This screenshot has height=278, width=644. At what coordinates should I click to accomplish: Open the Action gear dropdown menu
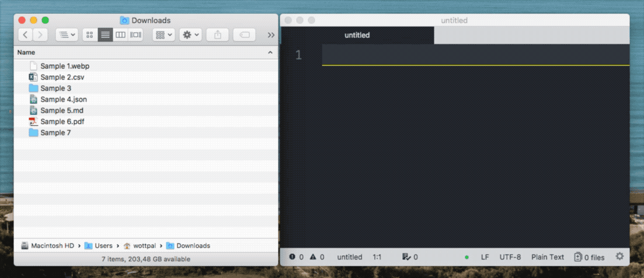pyautogui.click(x=190, y=35)
